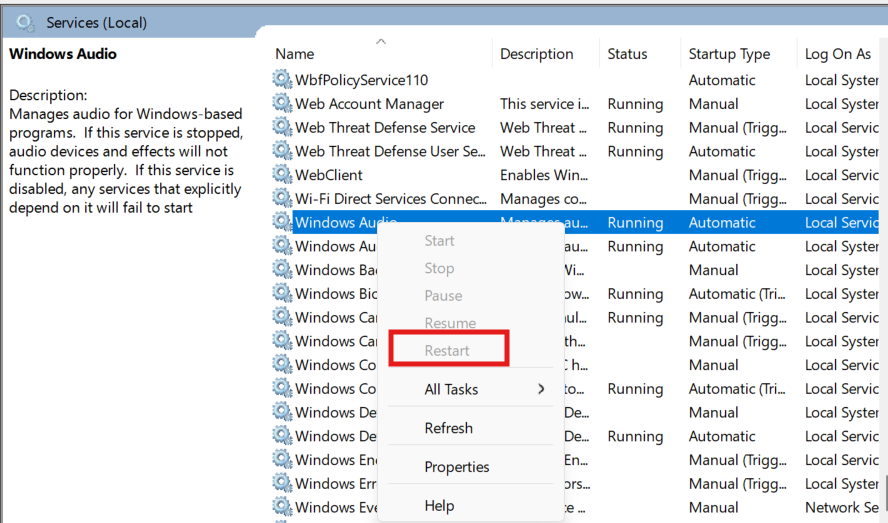Click Manual startup type of Web Account Manager
The height and width of the screenshot is (523, 888).
tap(714, 104)
